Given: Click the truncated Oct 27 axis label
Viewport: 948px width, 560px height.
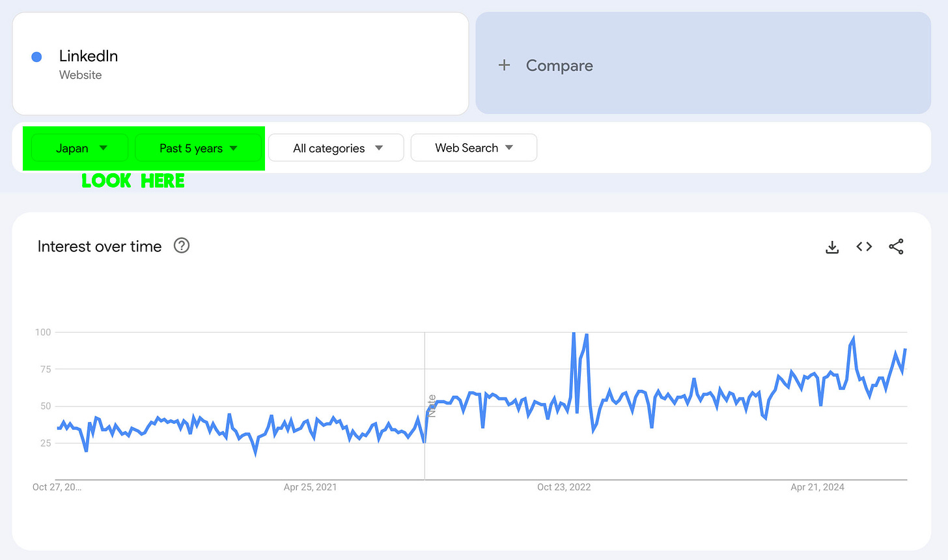Looking at the screenshot, I should (x=57, y=487).
